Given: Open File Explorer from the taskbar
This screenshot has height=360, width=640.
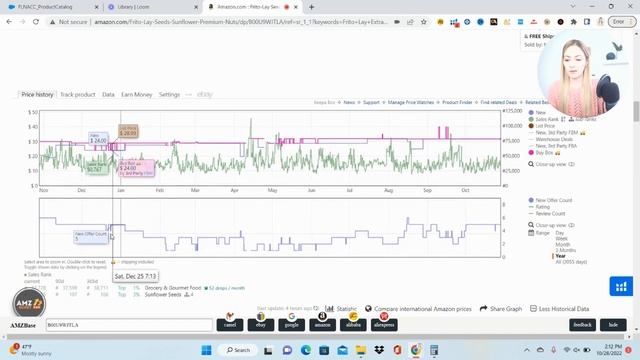Looking at the screenshot, I should [x=361, y=350].
